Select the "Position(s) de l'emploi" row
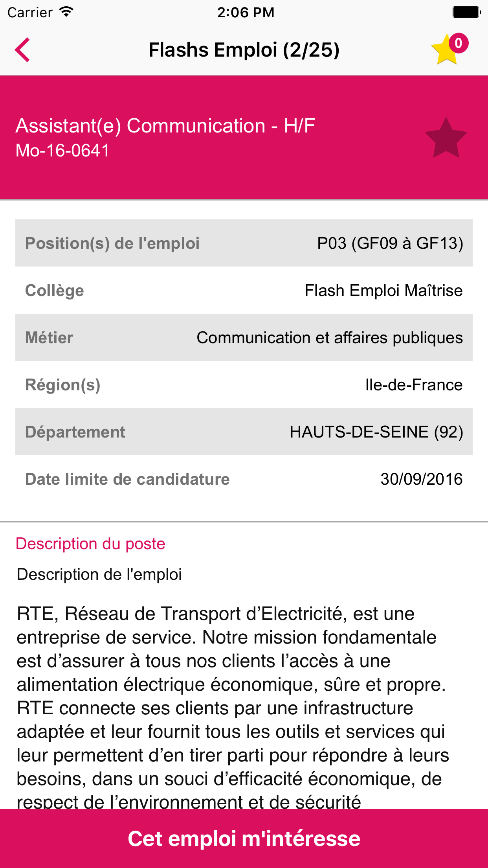488x868 pixels. tap(244, 243)
